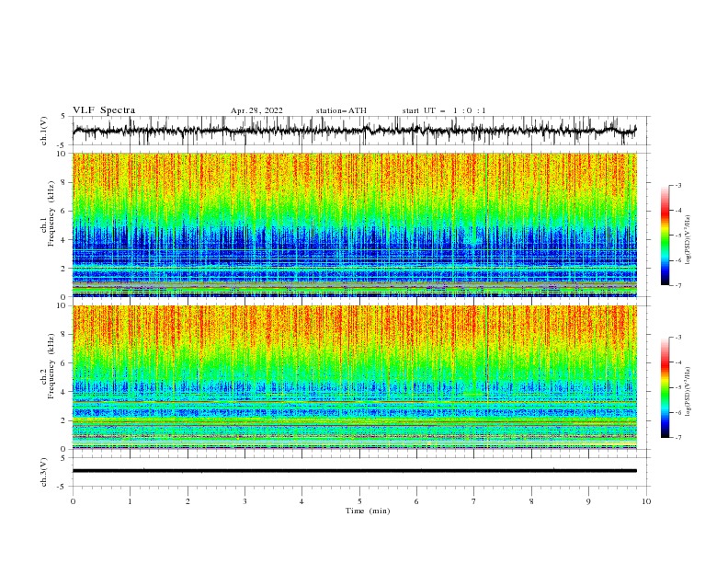
Task: Click the "4" tick on the time axis
Action: click(301, 501)
